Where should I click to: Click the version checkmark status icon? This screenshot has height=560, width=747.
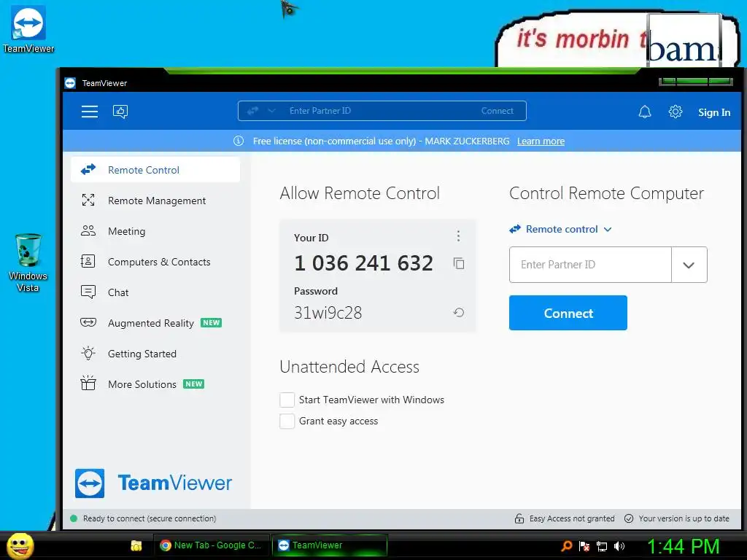tap(629, 518)
